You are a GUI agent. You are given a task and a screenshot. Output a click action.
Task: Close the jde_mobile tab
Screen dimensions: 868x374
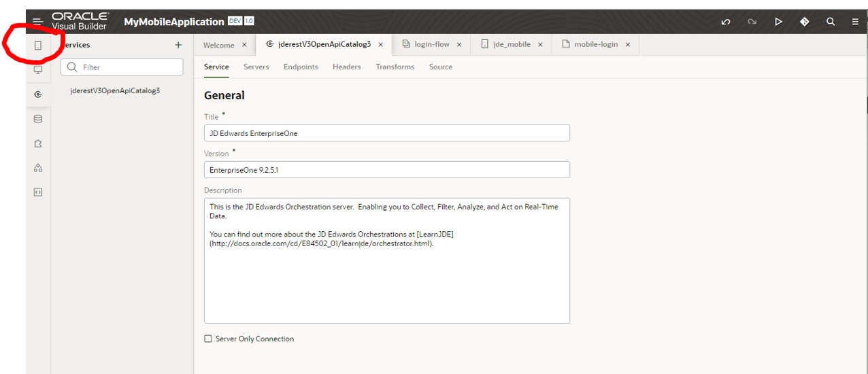click(x=540, y=45)
